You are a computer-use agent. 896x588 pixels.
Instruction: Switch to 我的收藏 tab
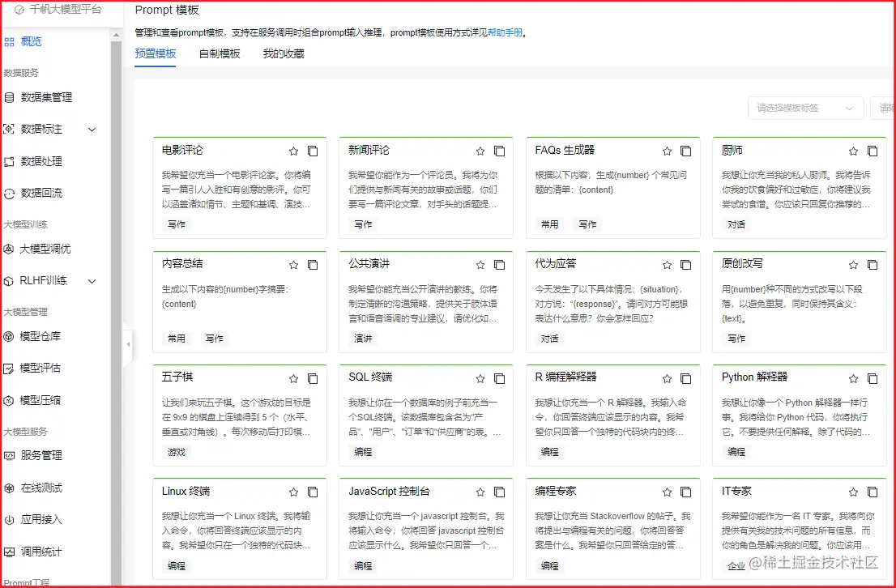[x=284, y=53]
